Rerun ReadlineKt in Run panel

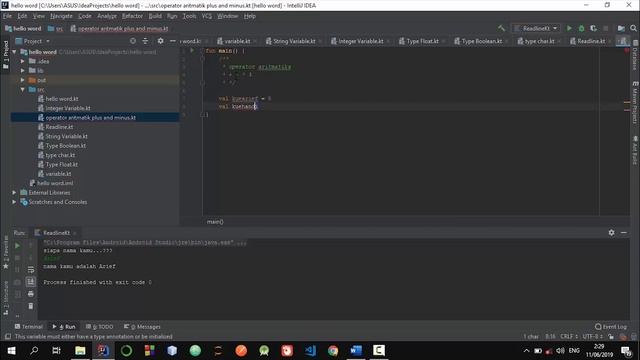coord(17,246)
